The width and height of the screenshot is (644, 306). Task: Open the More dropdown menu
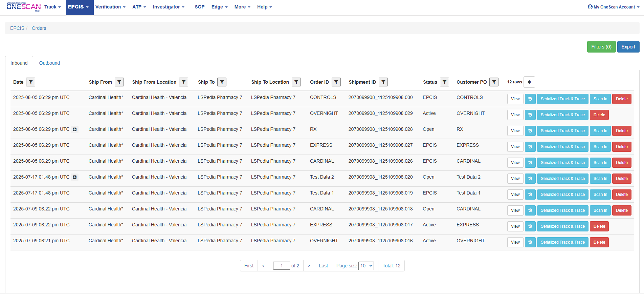point(242,7)
